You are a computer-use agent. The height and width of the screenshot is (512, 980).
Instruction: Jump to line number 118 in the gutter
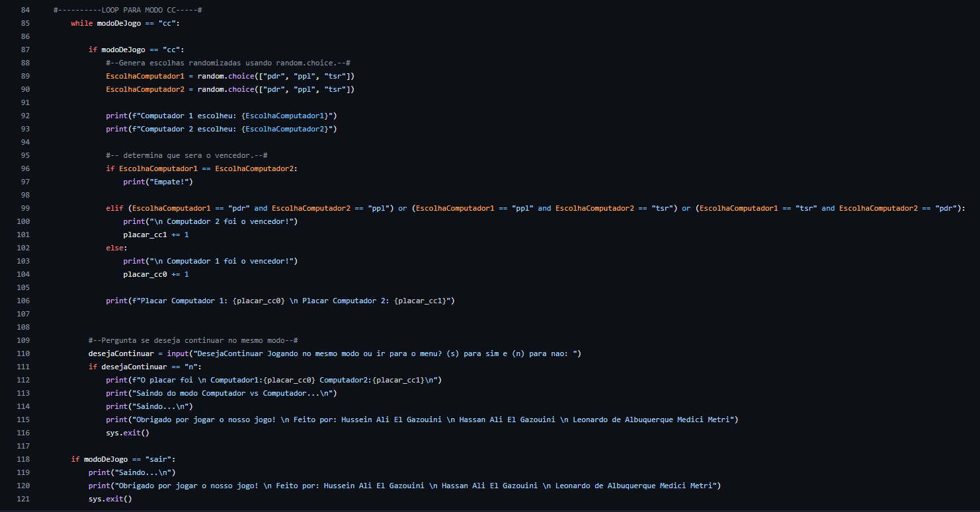pos(25,459)
